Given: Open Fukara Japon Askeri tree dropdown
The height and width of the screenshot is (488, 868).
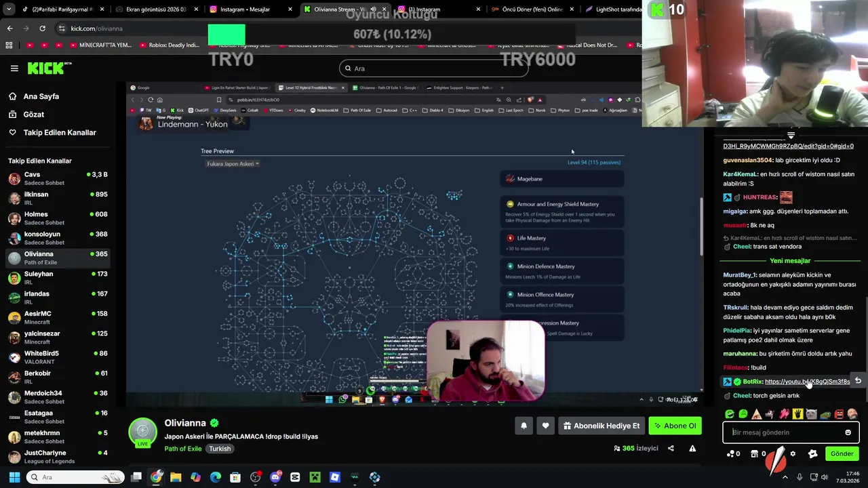Looking at the screenshot, I should 233,163.
